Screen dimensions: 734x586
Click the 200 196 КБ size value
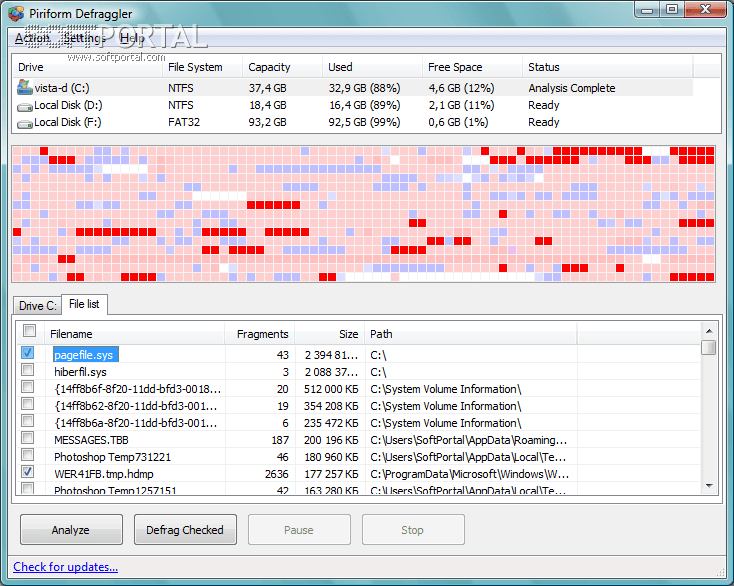tap(331, 440)
